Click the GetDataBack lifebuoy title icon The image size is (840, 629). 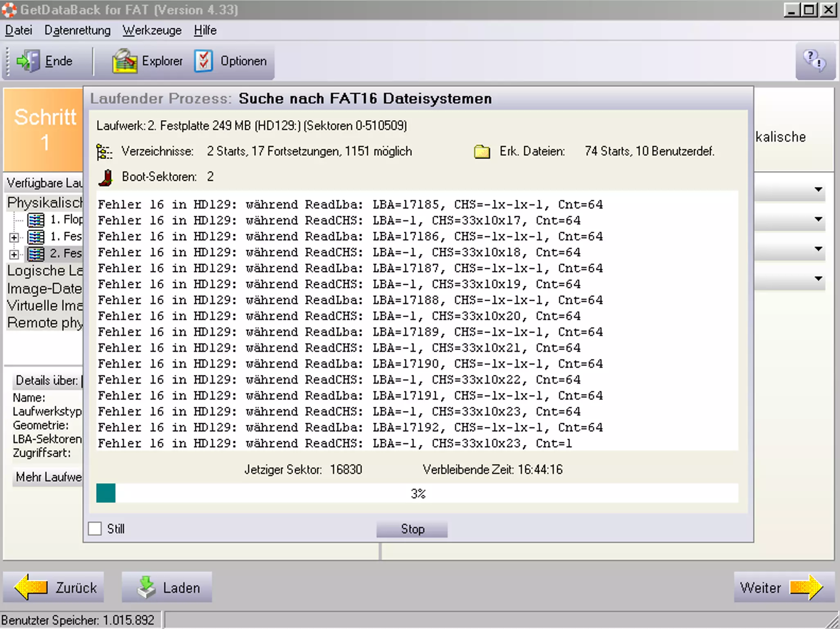[9, 10]
